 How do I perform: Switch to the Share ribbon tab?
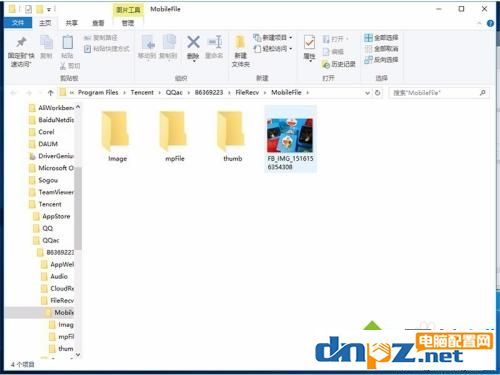coord(71,23)
